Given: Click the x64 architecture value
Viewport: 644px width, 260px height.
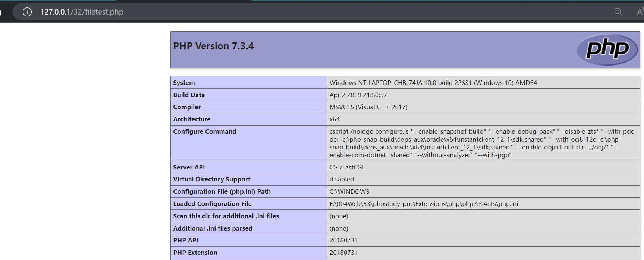Looking at the screenshot, I should [x=334, y=119].
